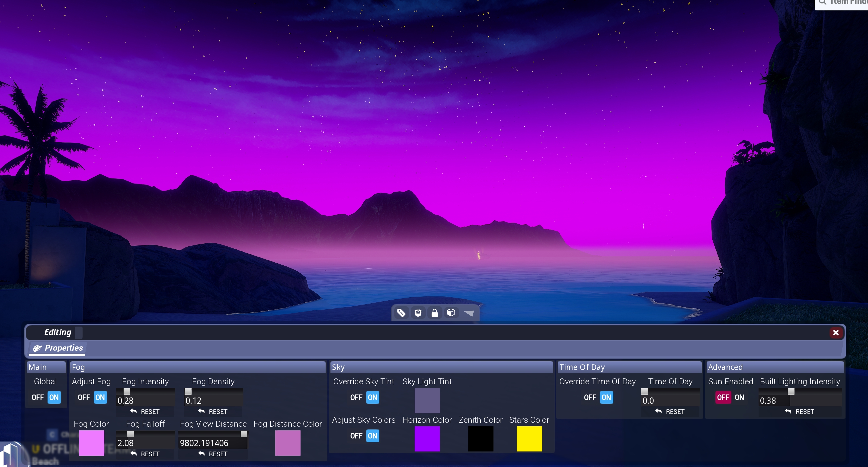
Task: Reset the Time Of Day value
Action: point(670,411)
